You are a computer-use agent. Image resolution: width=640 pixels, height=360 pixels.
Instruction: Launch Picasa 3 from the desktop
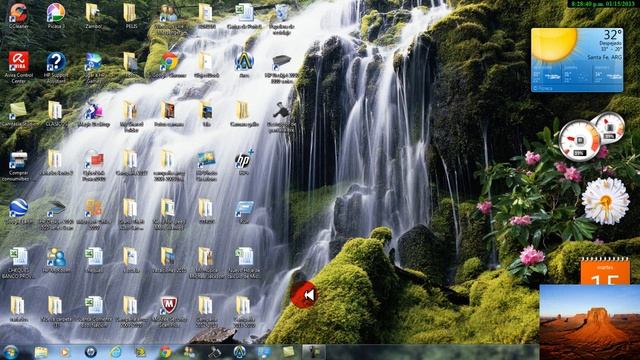[56, 16]
